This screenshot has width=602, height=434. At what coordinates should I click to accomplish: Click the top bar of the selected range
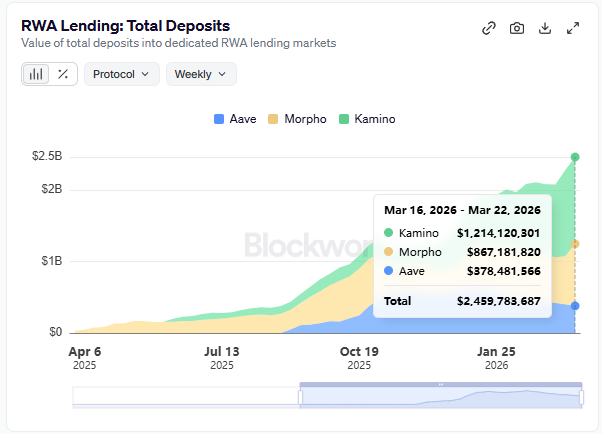pos(440,384)
